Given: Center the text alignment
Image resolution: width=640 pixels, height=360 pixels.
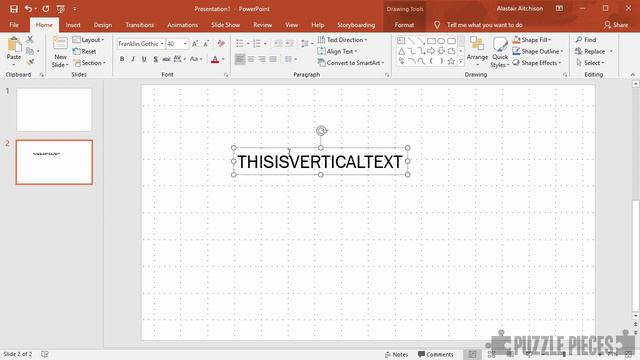Looking at the screenshot, I should (251, 59).
